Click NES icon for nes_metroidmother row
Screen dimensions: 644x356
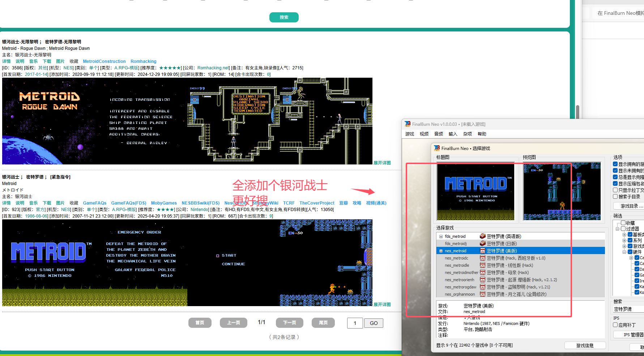(482, 273)
